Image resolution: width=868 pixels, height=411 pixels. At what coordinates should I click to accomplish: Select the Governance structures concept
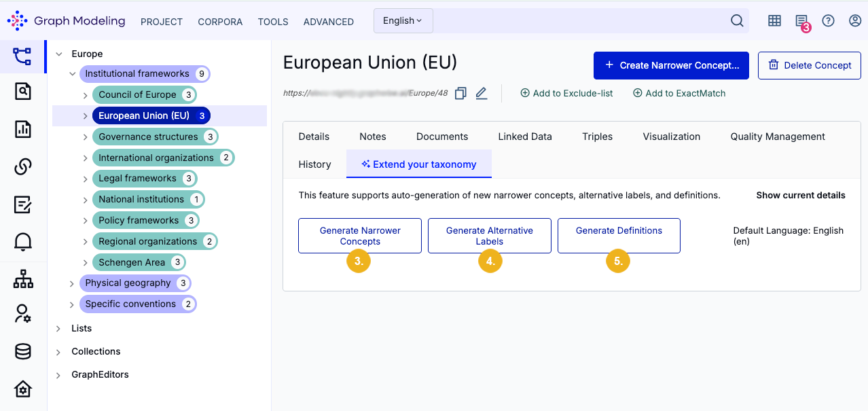156,137
